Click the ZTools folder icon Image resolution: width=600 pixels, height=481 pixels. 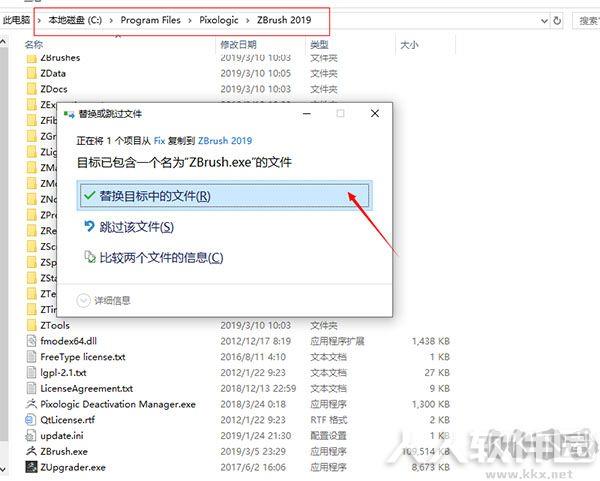point(32,325)
